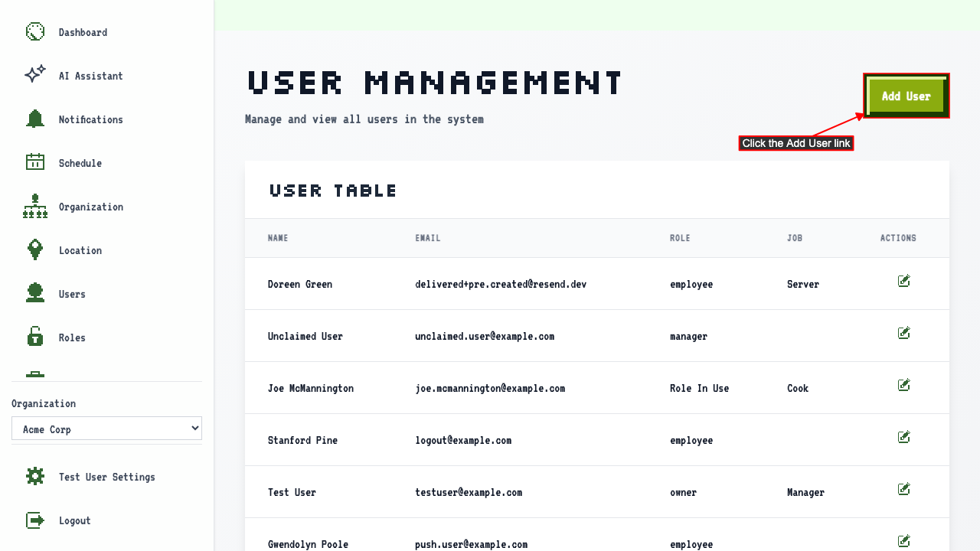Click the AI Assistant sparkle icon
980x551 pixels.
[35, 76]
